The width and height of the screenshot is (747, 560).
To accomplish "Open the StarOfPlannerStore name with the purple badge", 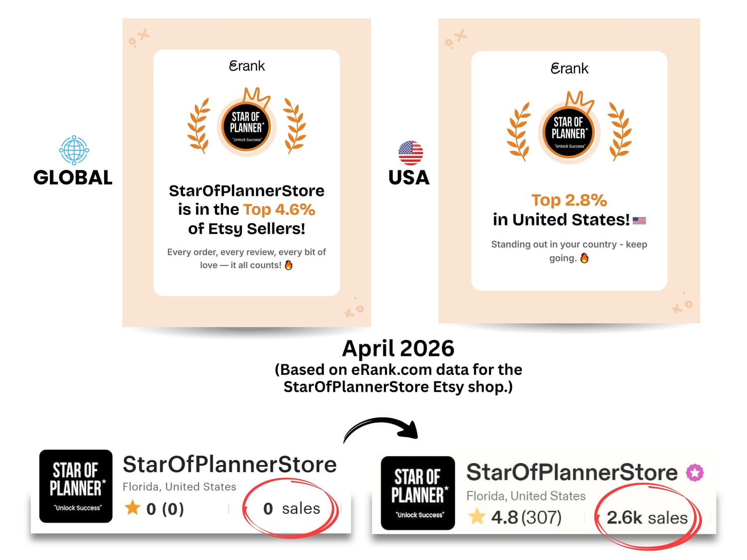I will 572,472.
